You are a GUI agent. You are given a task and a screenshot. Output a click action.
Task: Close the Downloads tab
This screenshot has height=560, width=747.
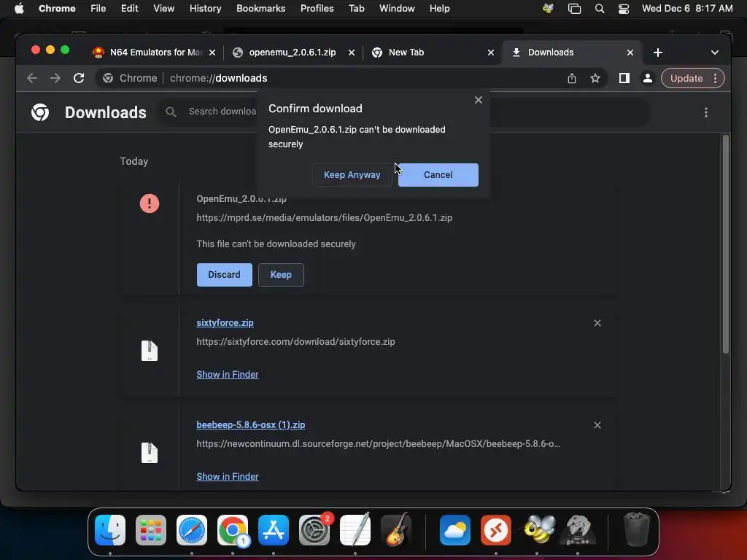630,52
